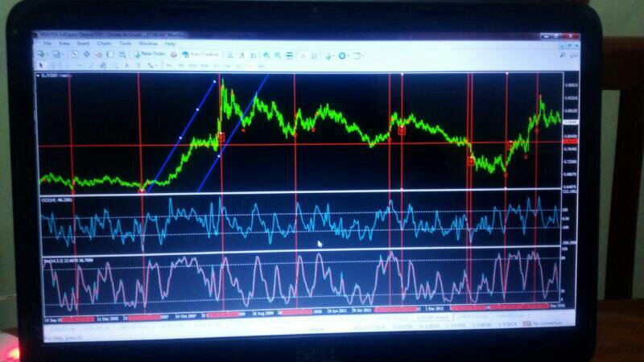Expand the indicators list dropdown arrow
The width and height of the screenshot is (644, 362).
[x=333, y=55]
